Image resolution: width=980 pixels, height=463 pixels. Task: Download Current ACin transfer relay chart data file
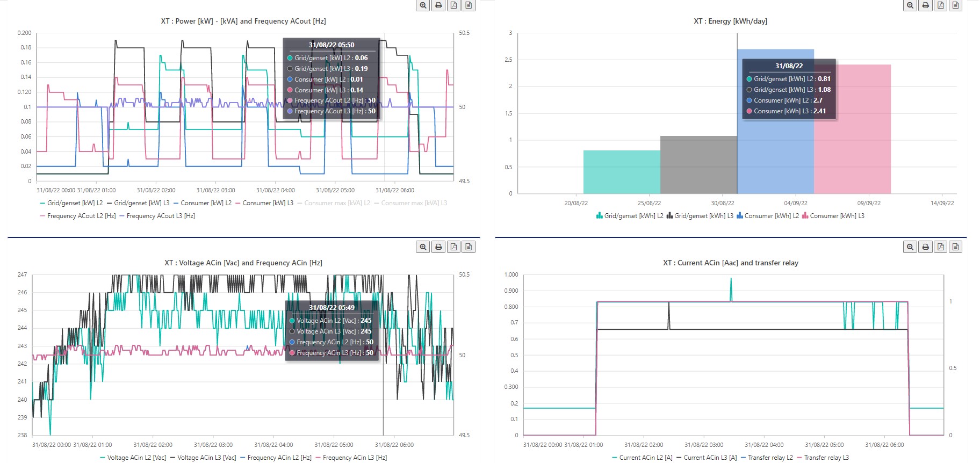coord(955,247)
